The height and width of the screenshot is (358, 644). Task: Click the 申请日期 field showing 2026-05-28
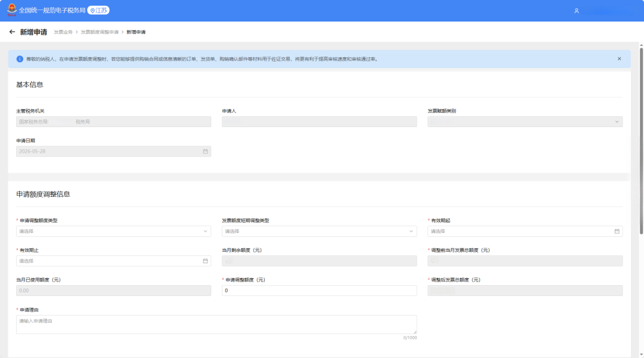tap(114, 152)
